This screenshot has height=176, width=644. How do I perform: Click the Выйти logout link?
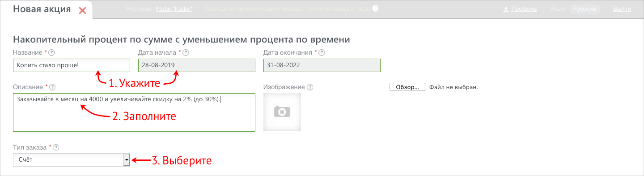[622, 9]
